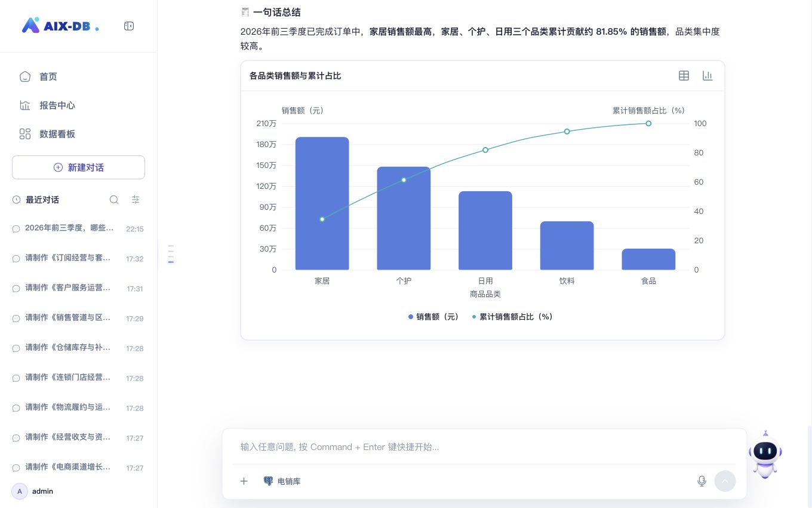Open conversation 请制作《物流履约与运…
This screenshot has width=812, height=508.
point(78,408)
